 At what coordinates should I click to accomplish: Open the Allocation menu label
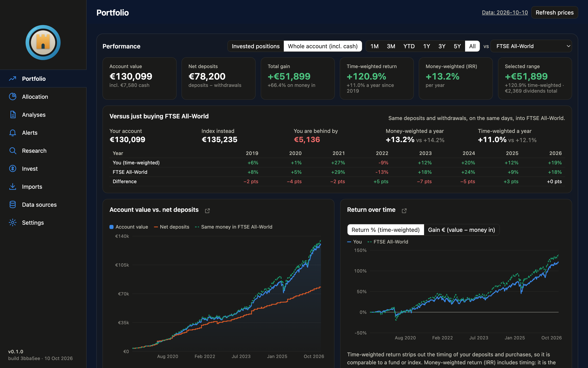(35, 97)
